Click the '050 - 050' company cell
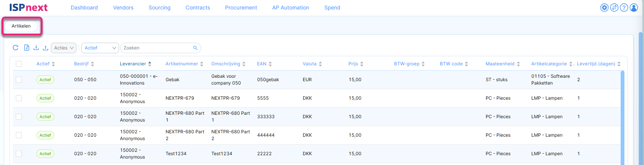The width and height of the screenshot is (644, 165). click(85, 80)
